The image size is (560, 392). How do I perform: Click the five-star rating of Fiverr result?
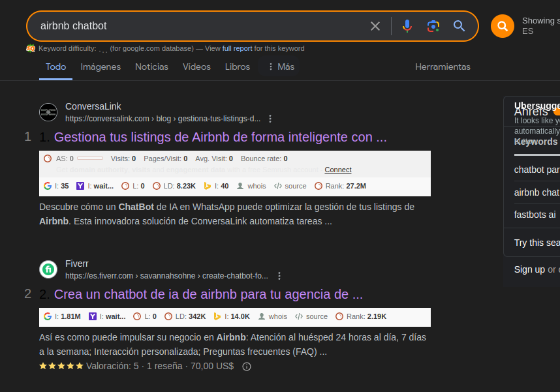click(x=61, y=366)
